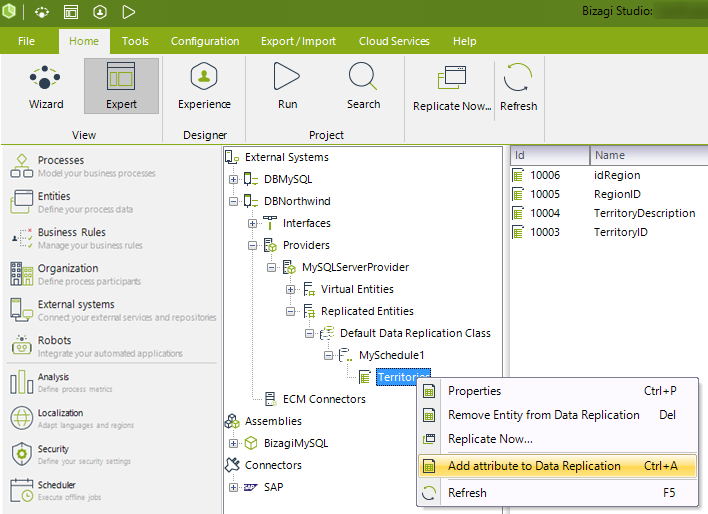Collapse the MySQLServerProvider node
Screen dimensions: 708x514
[271, 267]
